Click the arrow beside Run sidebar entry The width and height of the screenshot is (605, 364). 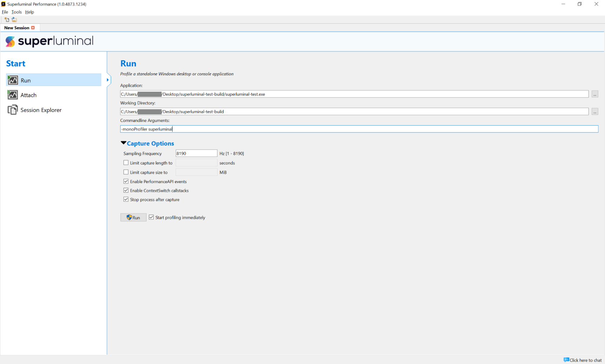[x=108, y=80]
